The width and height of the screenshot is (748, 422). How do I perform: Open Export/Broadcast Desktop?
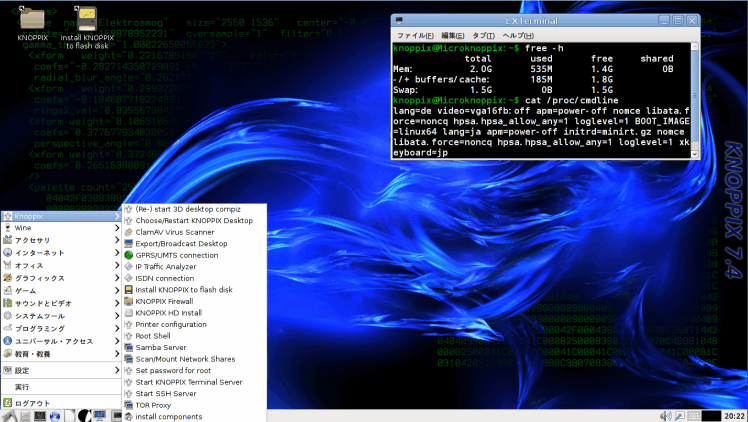195,244
